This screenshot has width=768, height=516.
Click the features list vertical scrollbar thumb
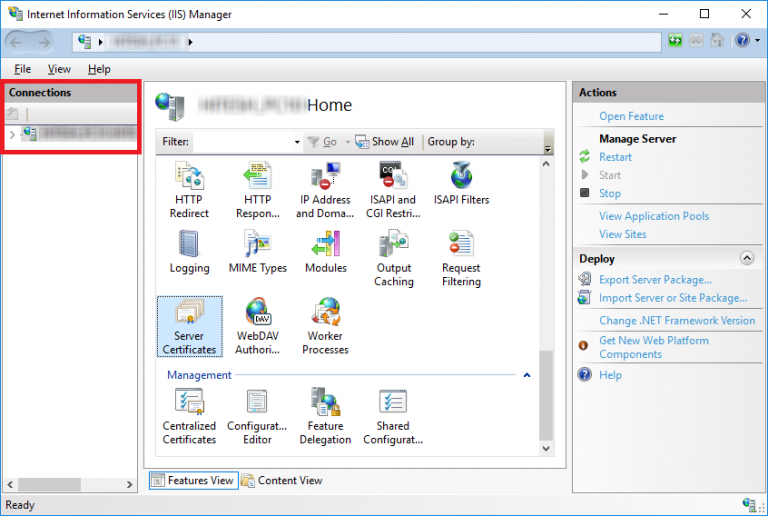coord(546,396)
